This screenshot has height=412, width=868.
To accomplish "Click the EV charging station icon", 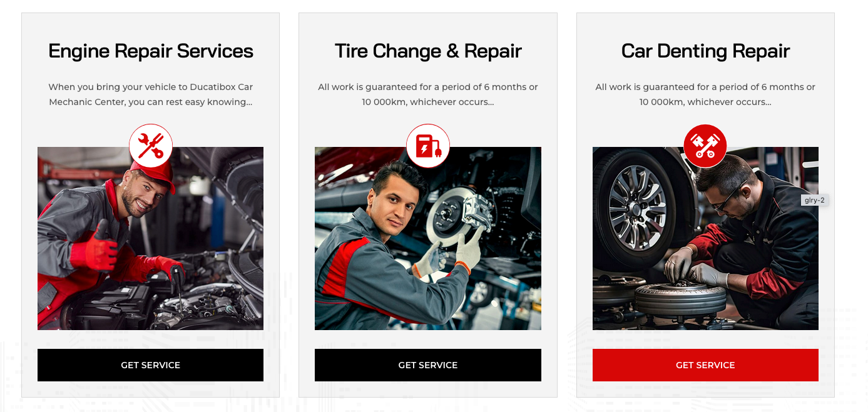I will 428,146.
